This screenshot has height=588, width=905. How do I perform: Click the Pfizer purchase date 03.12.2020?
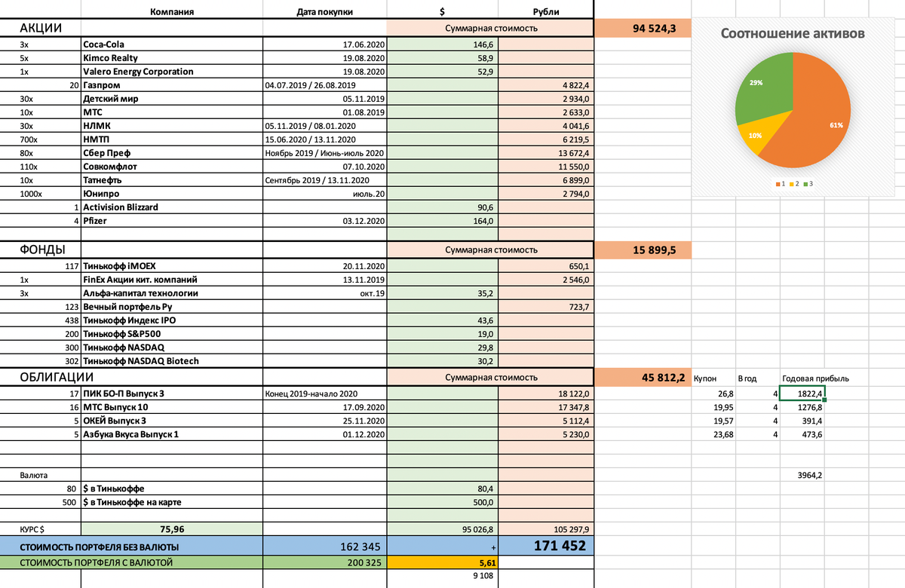tap(325, 221)
